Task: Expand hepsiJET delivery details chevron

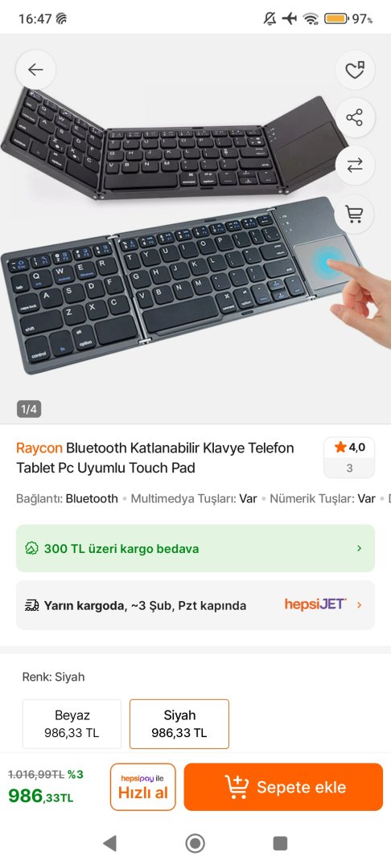Action: (x=360, y=605)
